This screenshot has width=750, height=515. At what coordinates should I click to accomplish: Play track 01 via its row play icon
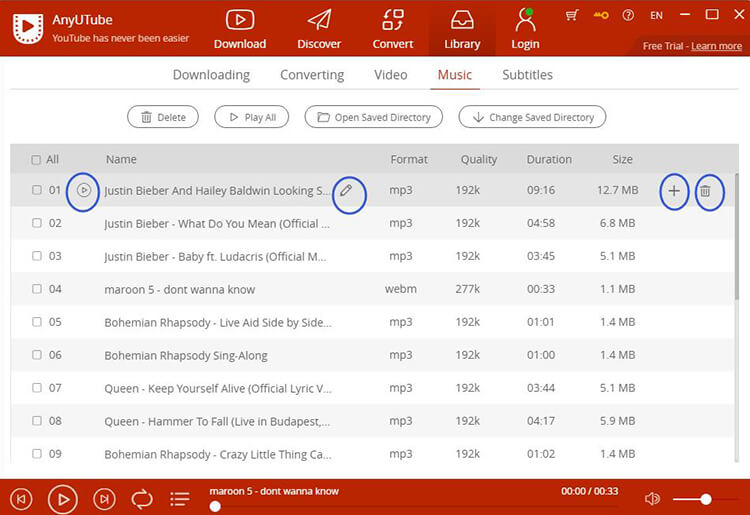click(x=84, y=190)
